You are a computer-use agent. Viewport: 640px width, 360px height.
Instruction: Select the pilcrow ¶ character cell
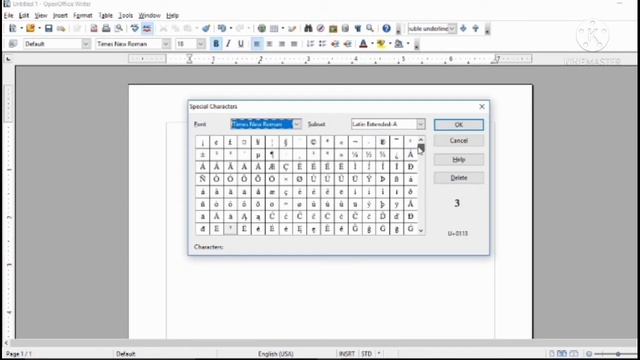click(272, 155)
